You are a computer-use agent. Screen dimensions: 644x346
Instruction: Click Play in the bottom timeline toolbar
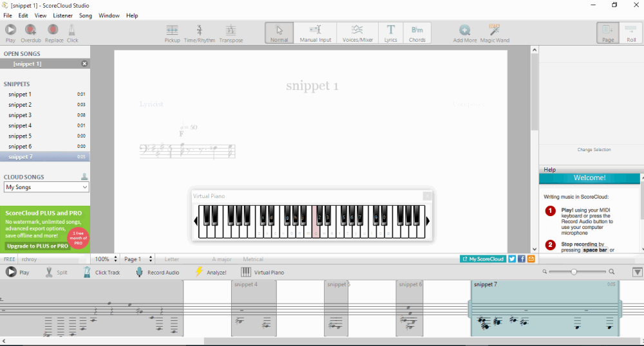click(17, 272)
